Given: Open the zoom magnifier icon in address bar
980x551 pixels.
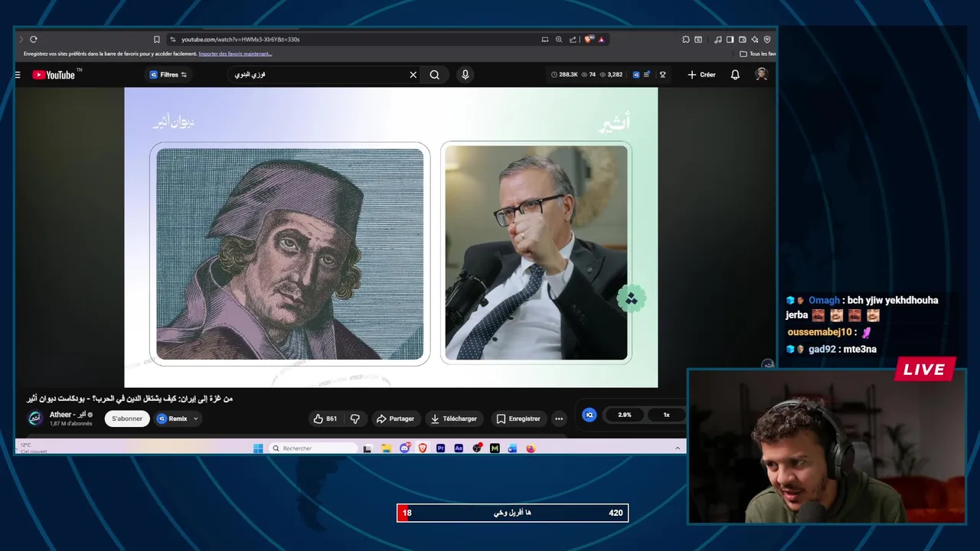Looking at the screenshot, I should coord(559,39).
